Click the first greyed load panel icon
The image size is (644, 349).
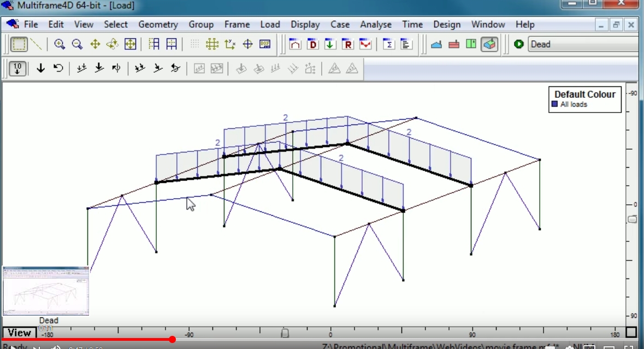199,68
